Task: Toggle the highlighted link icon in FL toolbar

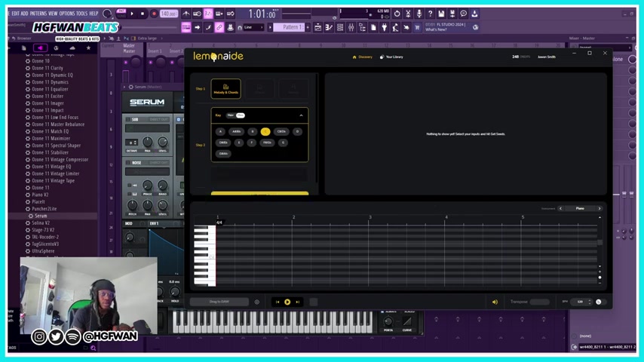Action: [219, 28]
